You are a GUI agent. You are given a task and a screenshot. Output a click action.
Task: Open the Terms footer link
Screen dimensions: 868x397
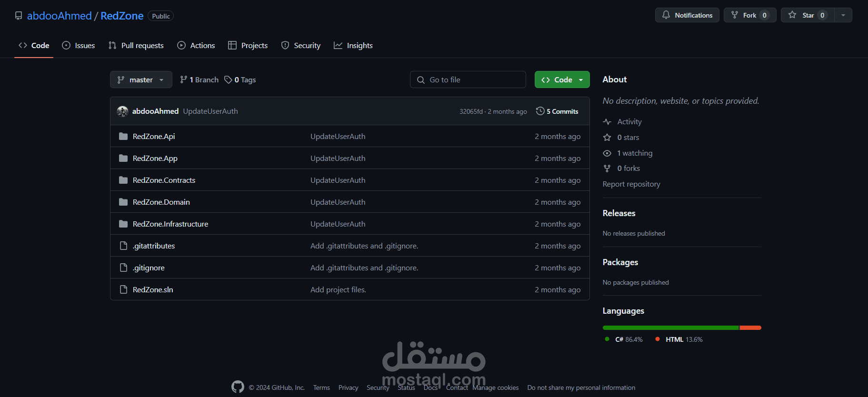(321, 387)
